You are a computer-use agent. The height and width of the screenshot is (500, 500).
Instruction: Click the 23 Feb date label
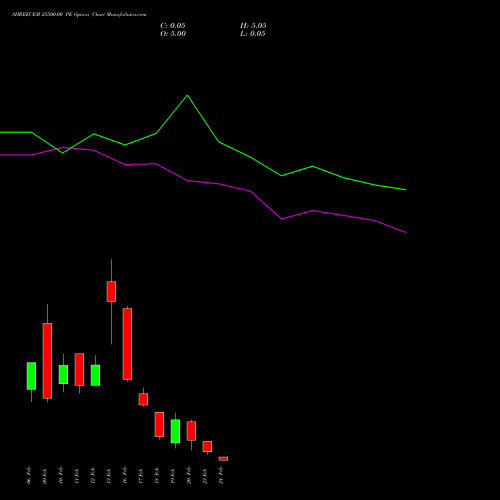[205, 476]
